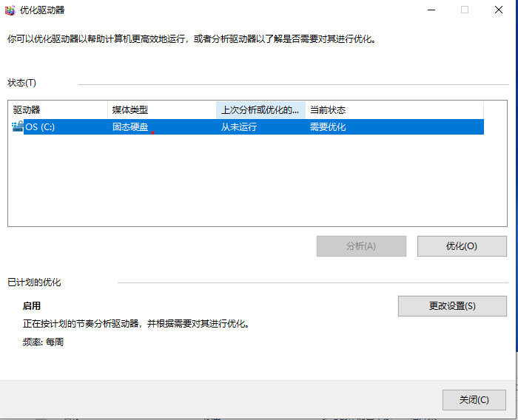The image size is (518, 420).
Task: Click 固态硬盘 media type cell
Action: 130,126
